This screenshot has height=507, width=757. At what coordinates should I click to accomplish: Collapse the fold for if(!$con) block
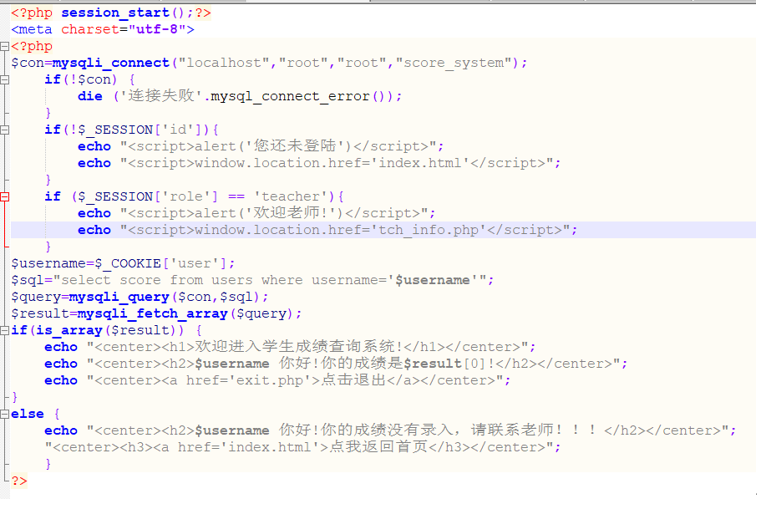(4, 80)
